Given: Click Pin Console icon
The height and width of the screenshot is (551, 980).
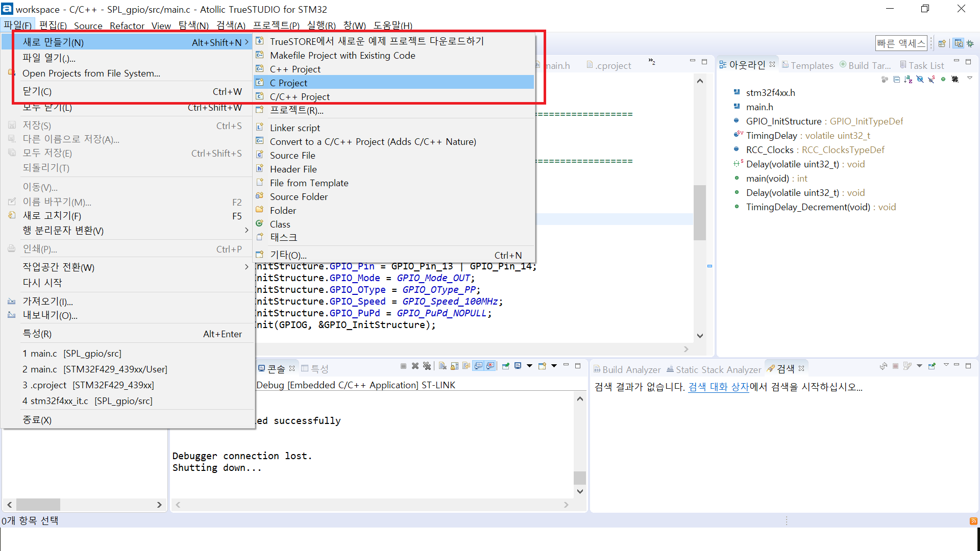Looking at the screenshot, I should (x=506, y=366).
